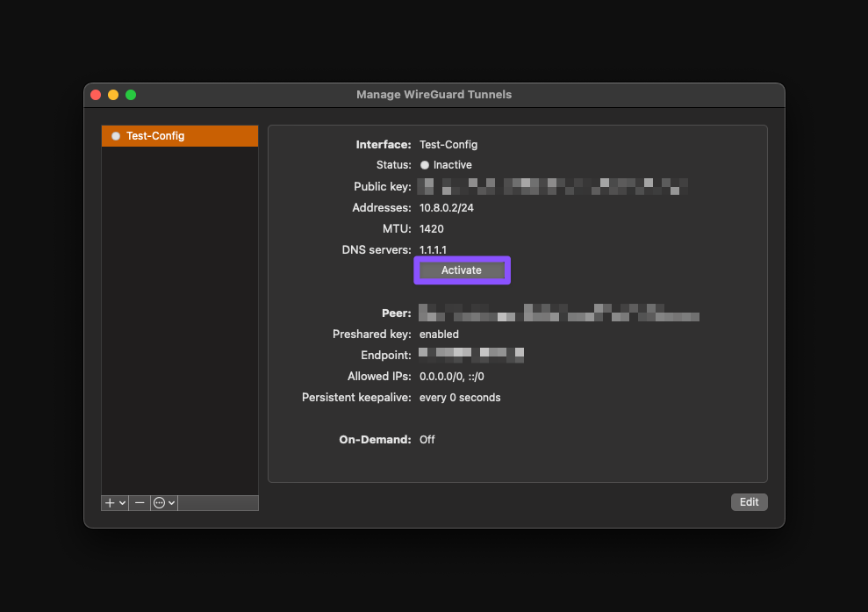Image resolution: width=868 pixels, height=612 pixels.
Task: Click the plus add-tunnel icon
Action: (x=110, y=503)
